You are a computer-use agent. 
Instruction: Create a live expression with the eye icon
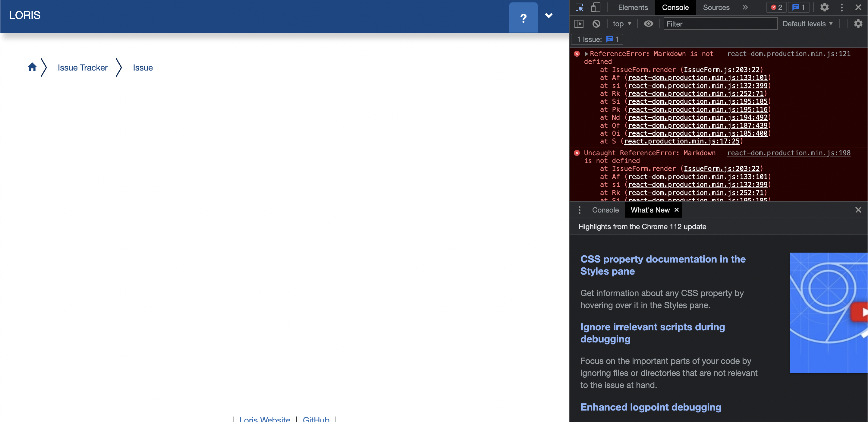click(649, 24)
